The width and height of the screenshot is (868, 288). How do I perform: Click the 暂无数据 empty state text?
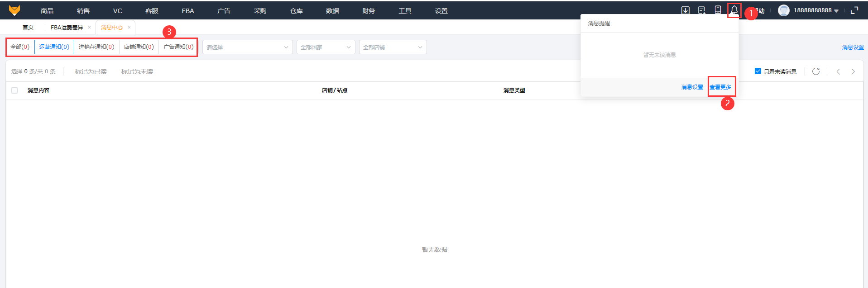[x=435, y=250]
